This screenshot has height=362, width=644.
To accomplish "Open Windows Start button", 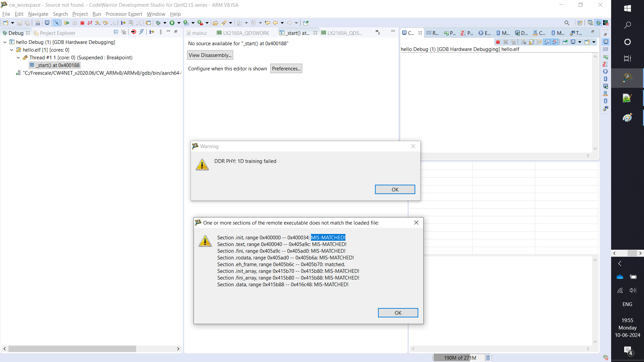I will click(x=627, y=8).
